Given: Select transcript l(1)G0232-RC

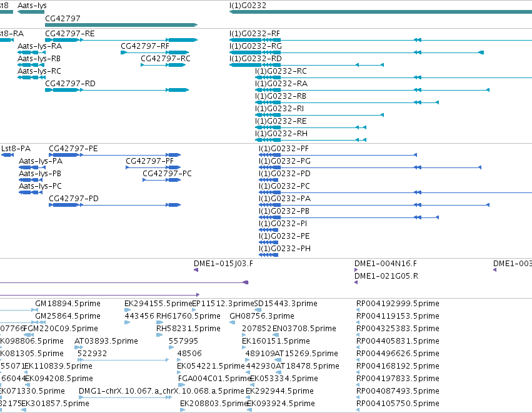Looking at the screenshot, I should pos(281,71).
